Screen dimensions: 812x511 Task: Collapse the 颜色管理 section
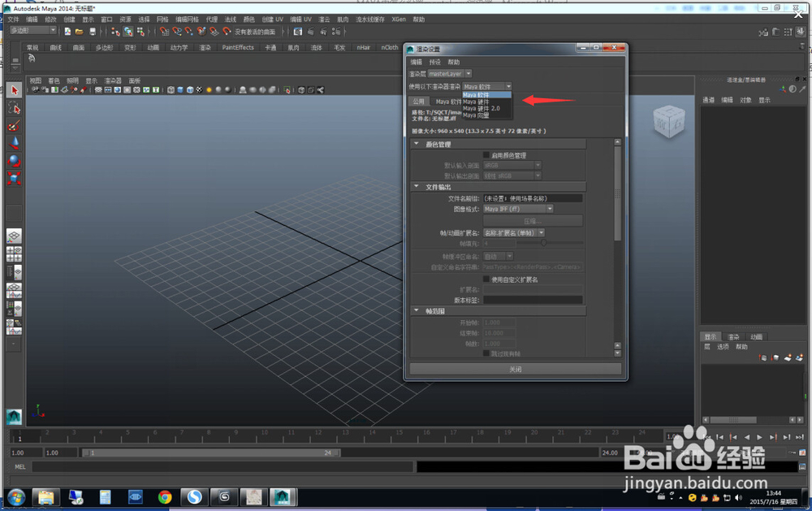tap(417, 144)
